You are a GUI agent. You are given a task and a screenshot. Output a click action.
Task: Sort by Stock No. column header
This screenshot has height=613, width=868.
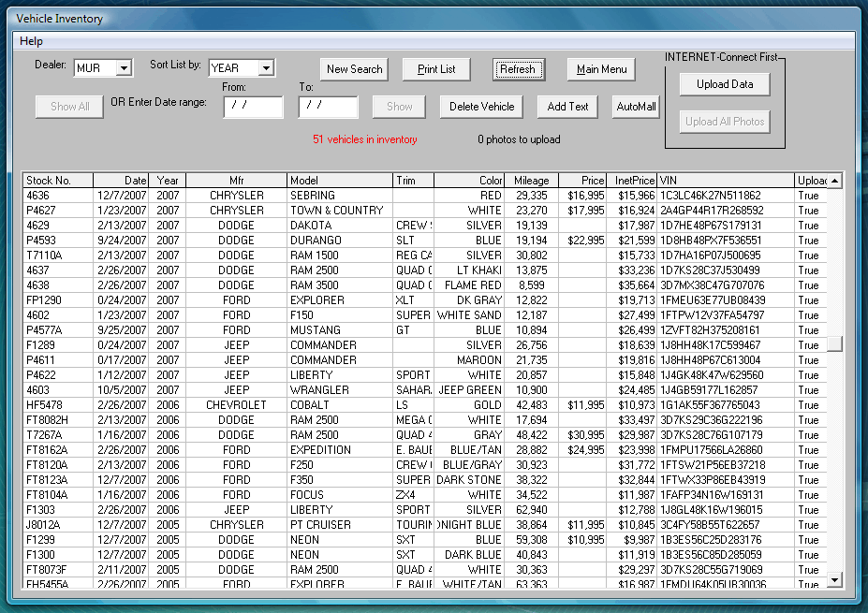click(58, 181)
